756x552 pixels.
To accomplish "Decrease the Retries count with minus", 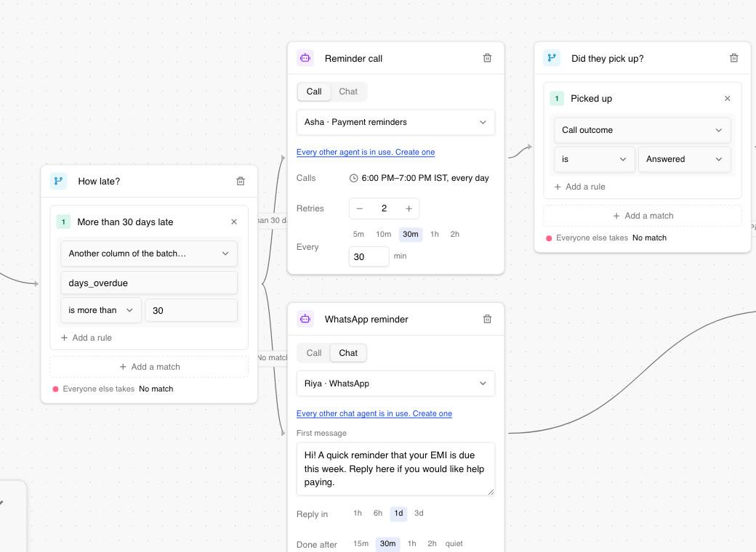I will coord(359,208).
